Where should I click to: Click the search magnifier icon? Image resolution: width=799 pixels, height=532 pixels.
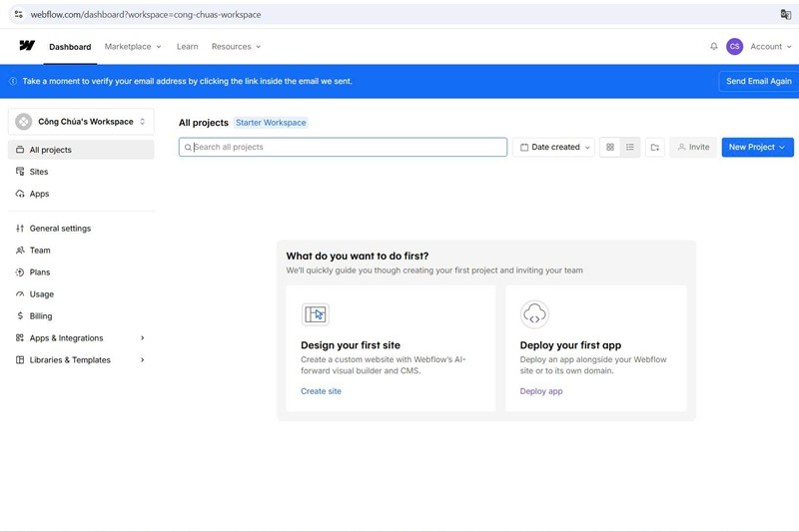(x=188, y=147)
